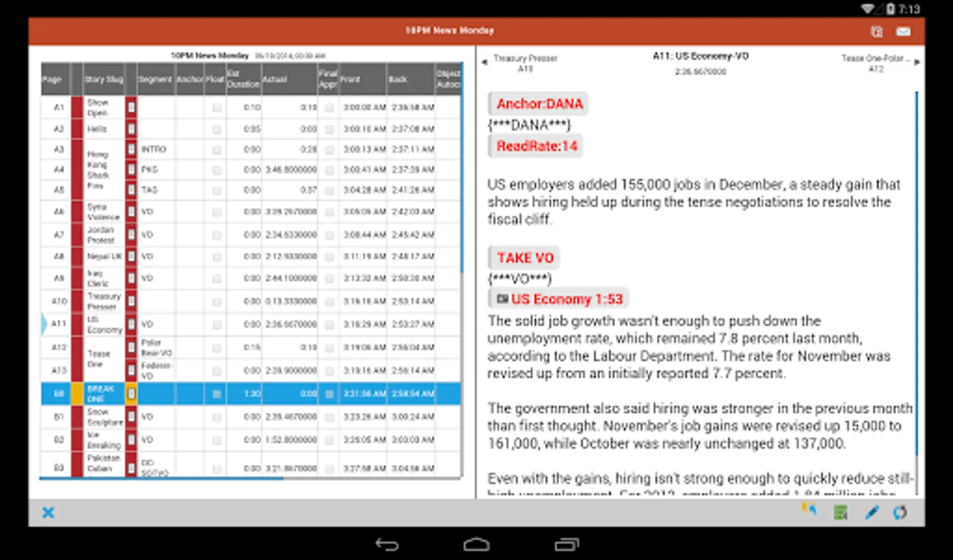
Task: Click the yellow status swatch in BREAK ONE row
Action: point(77,393)
